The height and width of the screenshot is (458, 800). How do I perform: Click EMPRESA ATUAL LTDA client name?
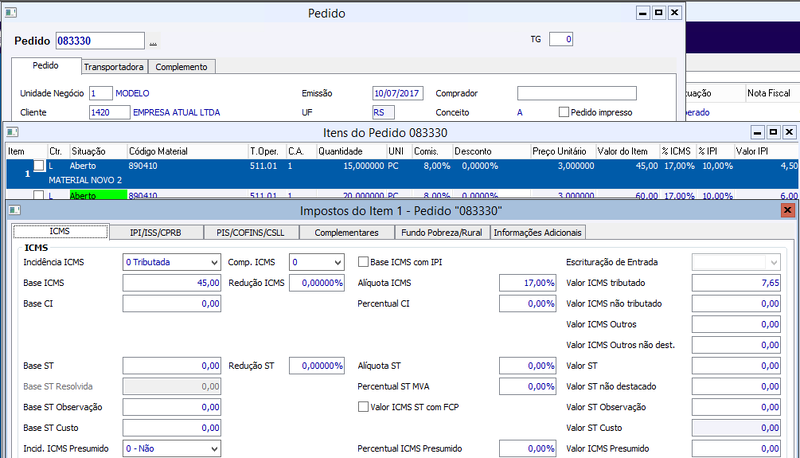(177, 112)
